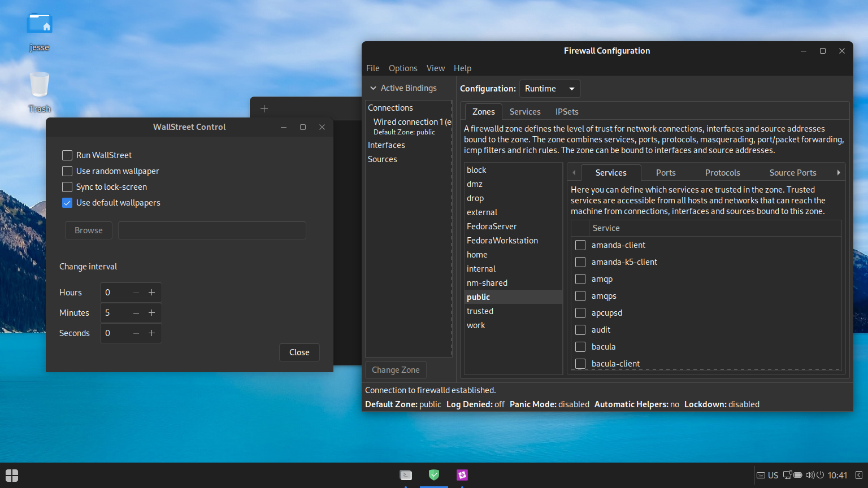Decrease Minutes with the minus button
This screenshot has height=488, width=868.
tap(136, 313)
